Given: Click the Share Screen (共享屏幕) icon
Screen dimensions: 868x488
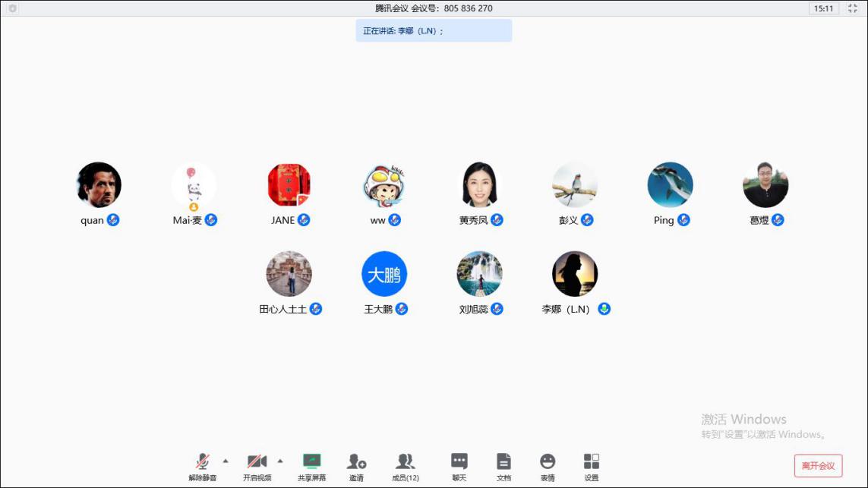Looking at the screenshot, I should (x=311, y=461).
